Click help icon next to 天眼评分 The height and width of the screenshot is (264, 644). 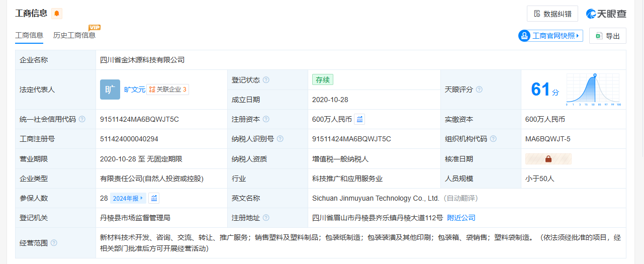coord(479,90)
